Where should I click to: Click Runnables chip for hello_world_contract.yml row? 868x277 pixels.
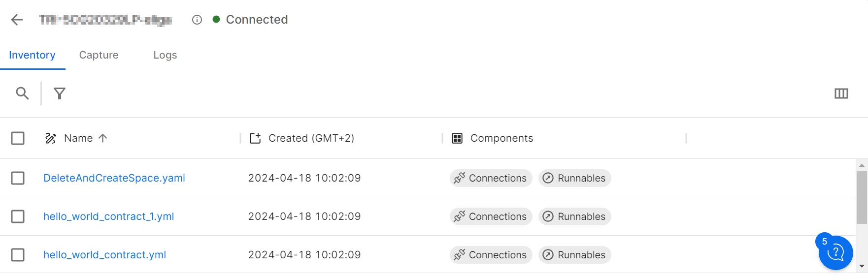tap(574, 255)
